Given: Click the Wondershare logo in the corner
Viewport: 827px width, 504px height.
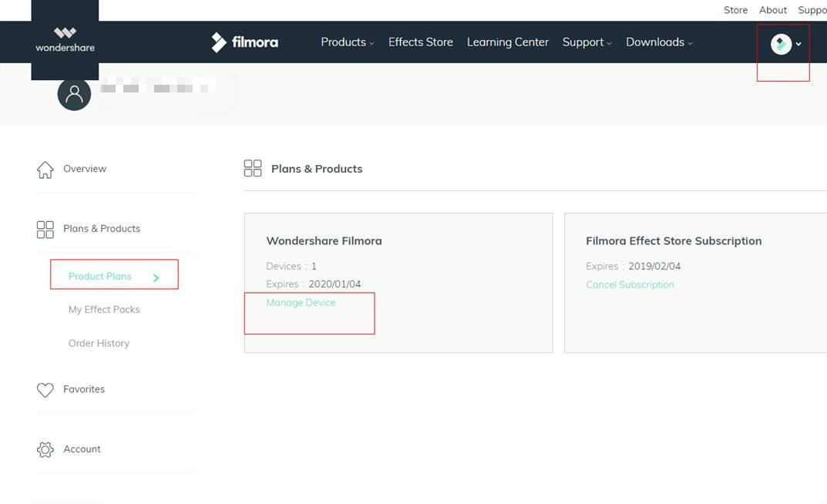Looking at the screenshot, I should point(64,39).
